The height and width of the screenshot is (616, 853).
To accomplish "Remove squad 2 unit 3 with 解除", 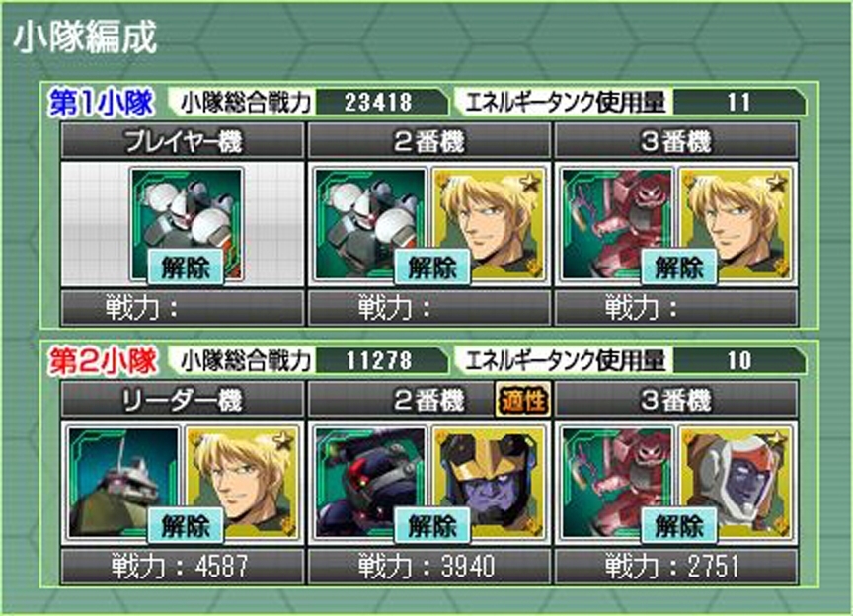I will tap(679, 525).
